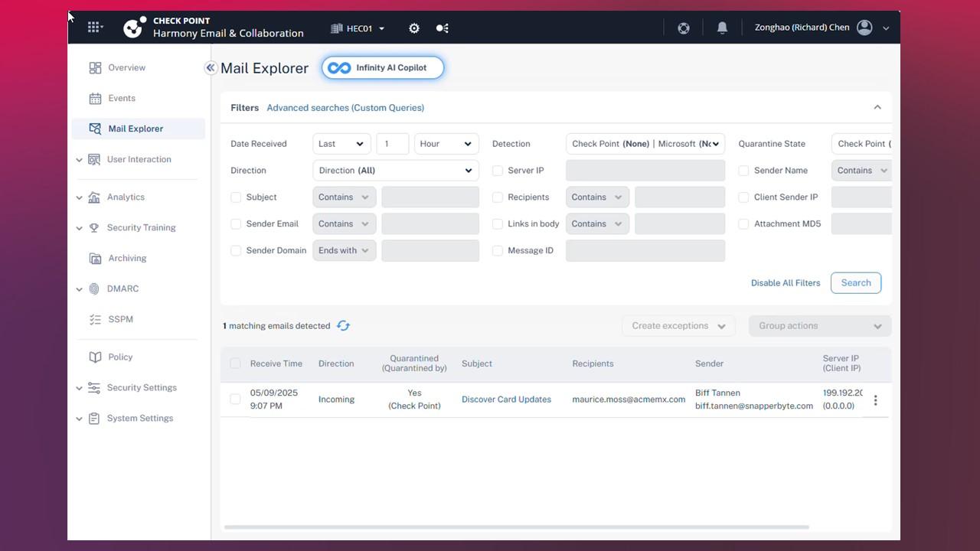980x551 pixels.
Task: Select the Discover Card Updates row checkbox
Action: coord(235,399)
